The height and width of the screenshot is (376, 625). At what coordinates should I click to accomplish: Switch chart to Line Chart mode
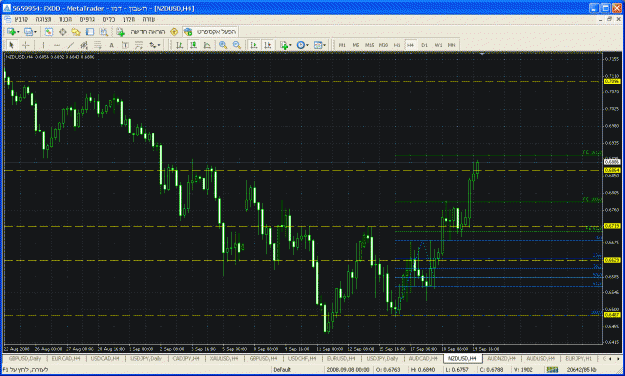[x=207, y=45]
